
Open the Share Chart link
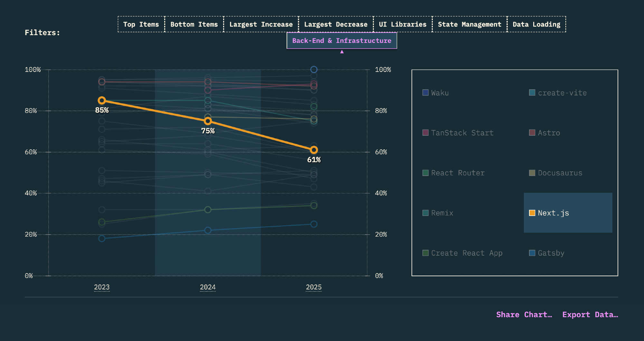pyautogui.click(x=524, y=315)
